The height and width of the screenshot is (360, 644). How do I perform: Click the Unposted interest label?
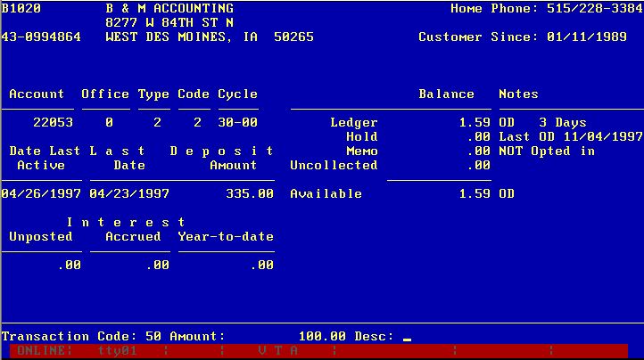point(41,237)
